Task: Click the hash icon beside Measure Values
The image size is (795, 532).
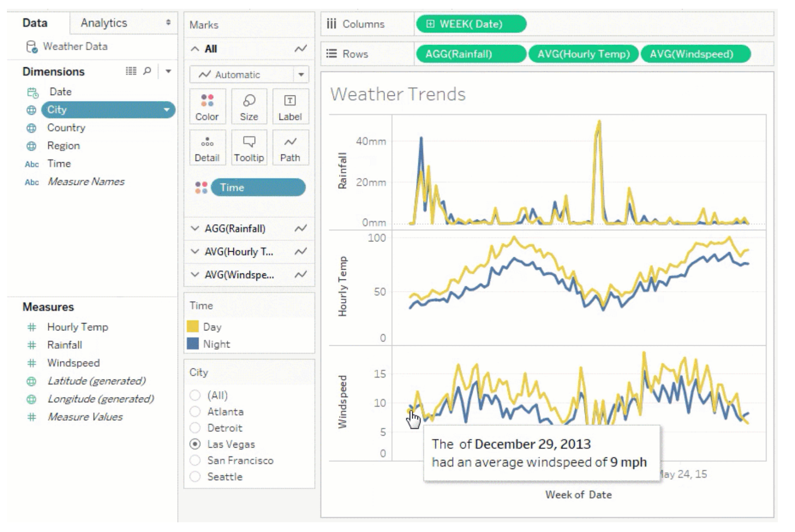Action: coord(32,417)
